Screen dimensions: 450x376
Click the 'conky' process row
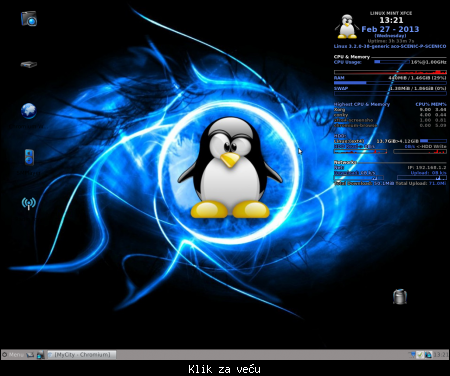point(390,115)
